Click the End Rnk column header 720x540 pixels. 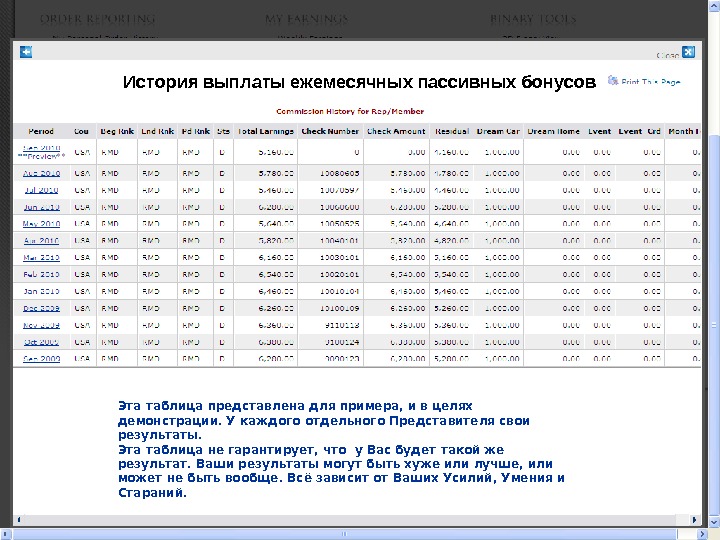158,131
